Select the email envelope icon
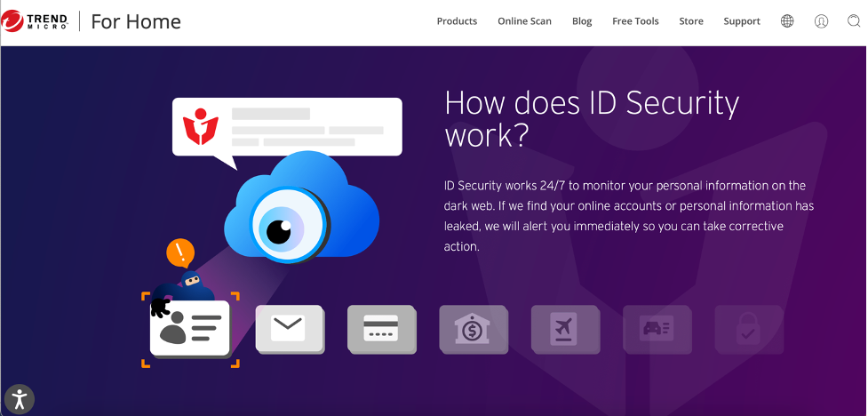Image resolution: width=868 pixels, height=416 pixels. click(290, 329)
